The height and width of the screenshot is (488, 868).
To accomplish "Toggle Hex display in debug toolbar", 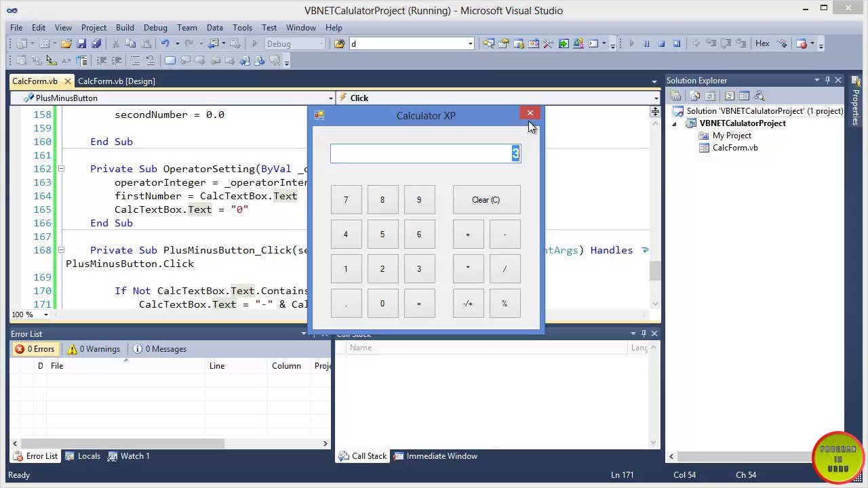I will pos(762,43).
